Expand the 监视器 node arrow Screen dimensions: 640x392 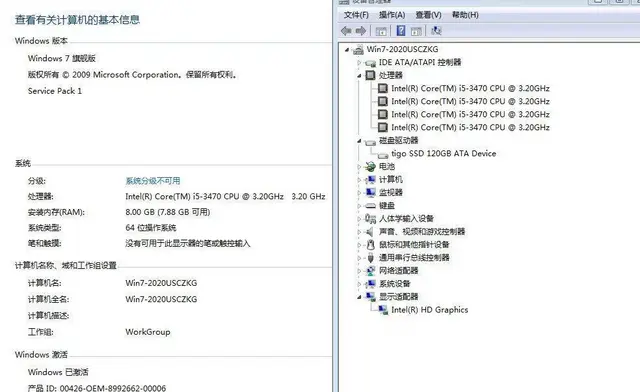pyautogui.click(x=359, y=193)
